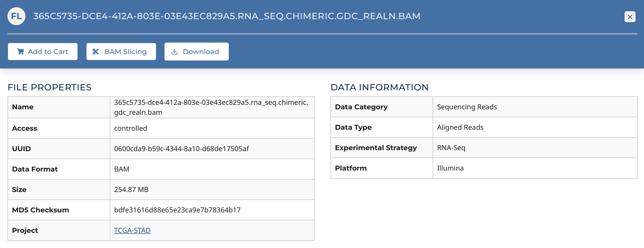Click the RNA-Seq experimental strategy value
This screenshot has height=248, width=644.
451,148
